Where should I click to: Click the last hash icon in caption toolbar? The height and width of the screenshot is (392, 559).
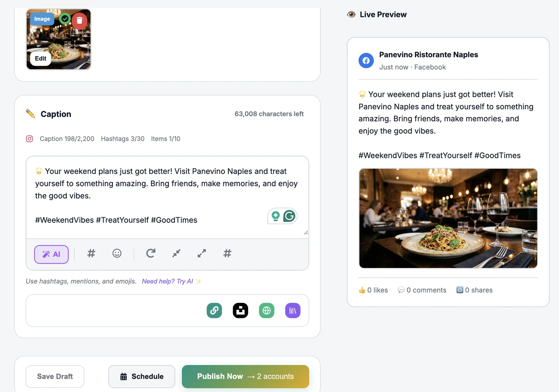[227, 253]
